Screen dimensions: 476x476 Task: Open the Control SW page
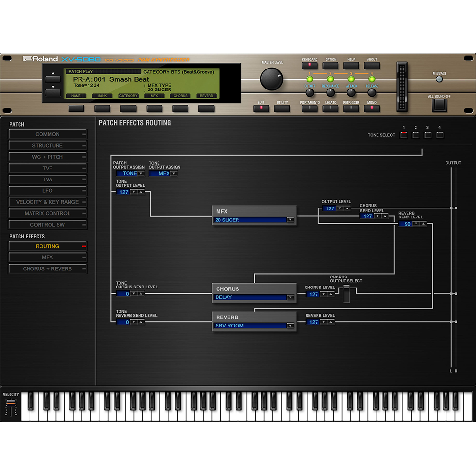tap(48, 225)
